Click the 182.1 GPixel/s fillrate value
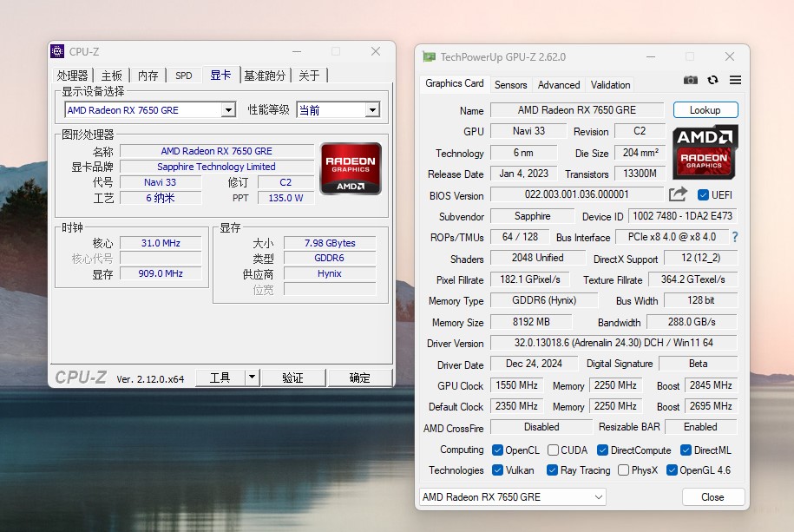The height and width of the screenshot is (532, 794). (x=530, y=279)
